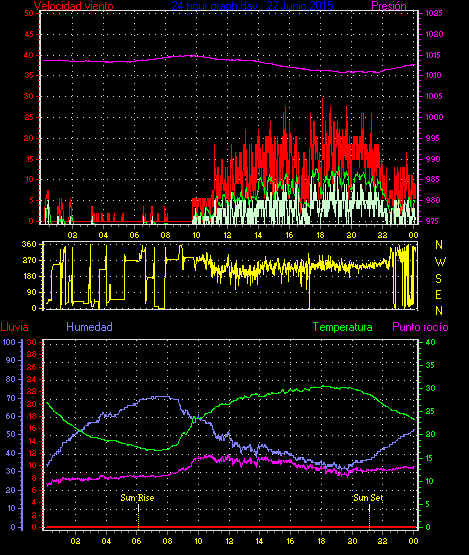This screenshot has height=555, width=469.
Task: Click the 18 hour tick under bottom chart
Action: pyautogui.click(x=321, y=541)
